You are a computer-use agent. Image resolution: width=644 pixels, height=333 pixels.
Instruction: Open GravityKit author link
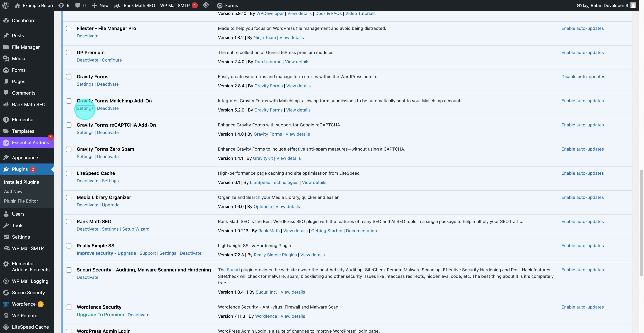point(263,158)
